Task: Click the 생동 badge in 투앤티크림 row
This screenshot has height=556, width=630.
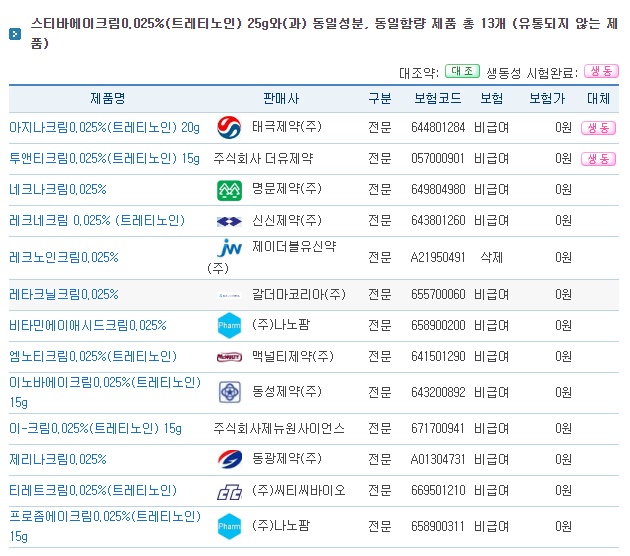Action: click(x=598, y=159)
